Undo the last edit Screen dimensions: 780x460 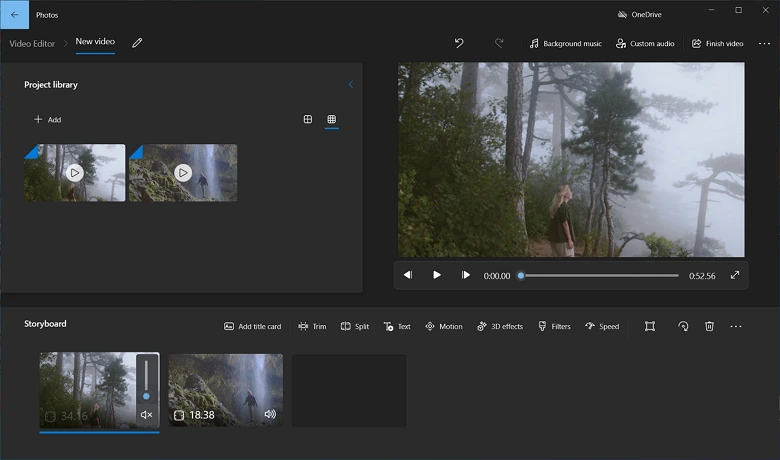click(x=459, y=43)
